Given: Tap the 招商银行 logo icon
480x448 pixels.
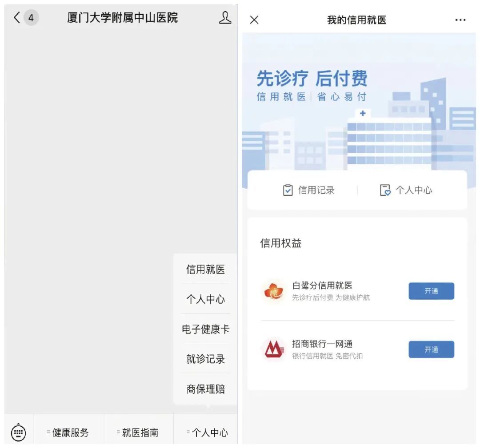Looking at the screenshot, I should tap(274, 349).
